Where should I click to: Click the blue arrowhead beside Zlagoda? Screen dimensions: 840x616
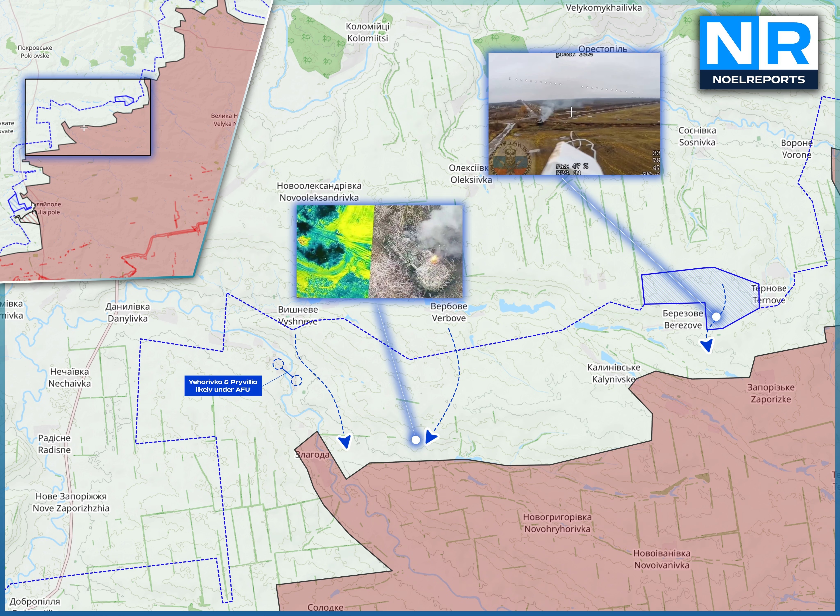point(345,441)
